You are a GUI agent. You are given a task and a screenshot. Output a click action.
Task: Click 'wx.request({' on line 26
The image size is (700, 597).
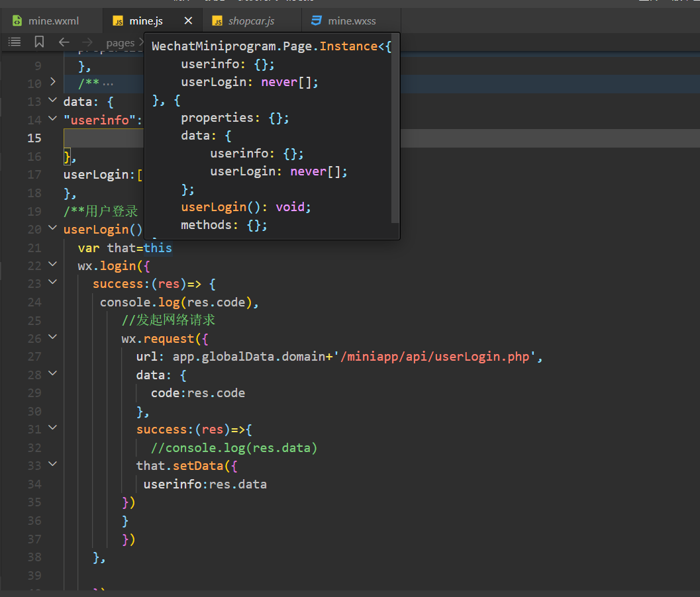pos(165,339)
